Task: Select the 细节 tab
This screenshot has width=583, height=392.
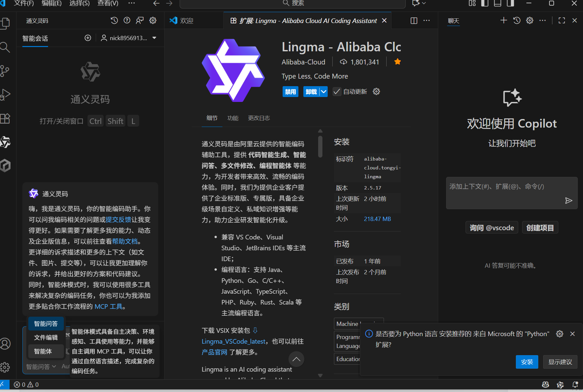Action: click(212, 118)
